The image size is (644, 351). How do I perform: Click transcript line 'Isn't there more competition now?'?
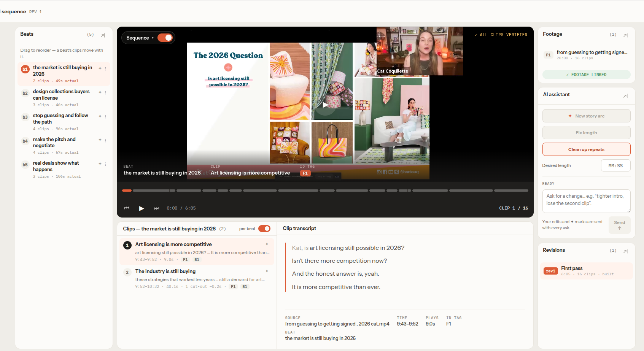[339, 261]
